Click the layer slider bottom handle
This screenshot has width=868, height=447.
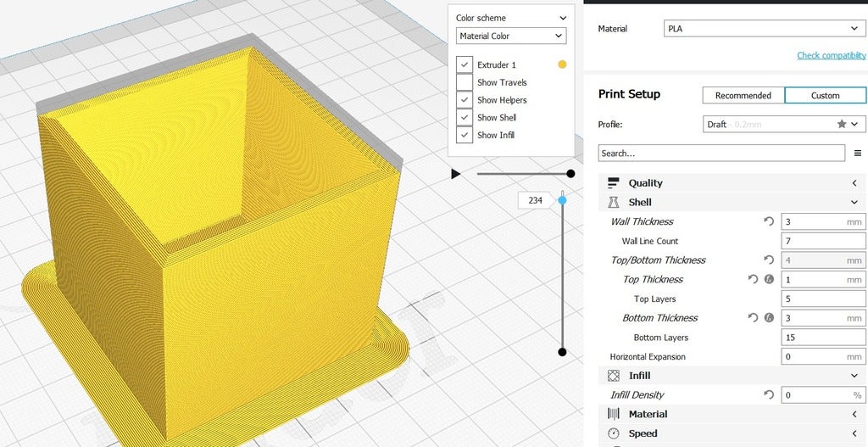point(563,352)
